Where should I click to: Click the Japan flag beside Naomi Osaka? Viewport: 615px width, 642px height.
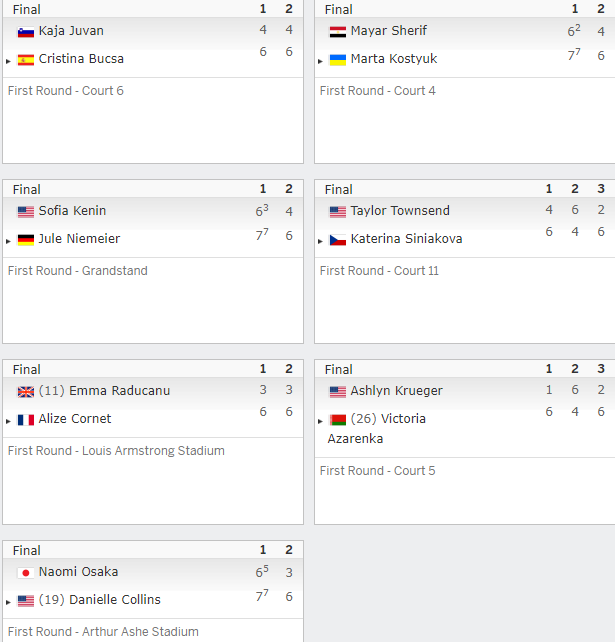(x=26, y=573)
